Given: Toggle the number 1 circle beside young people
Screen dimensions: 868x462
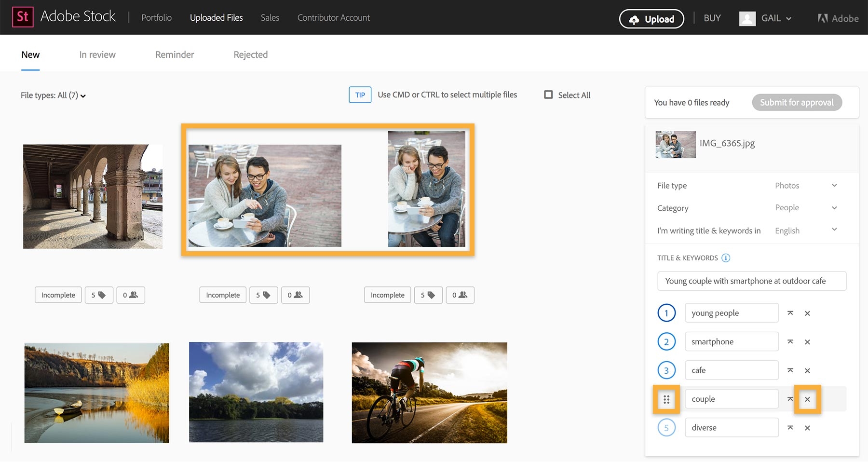Looking at the screenshot, I should point(666,313).
